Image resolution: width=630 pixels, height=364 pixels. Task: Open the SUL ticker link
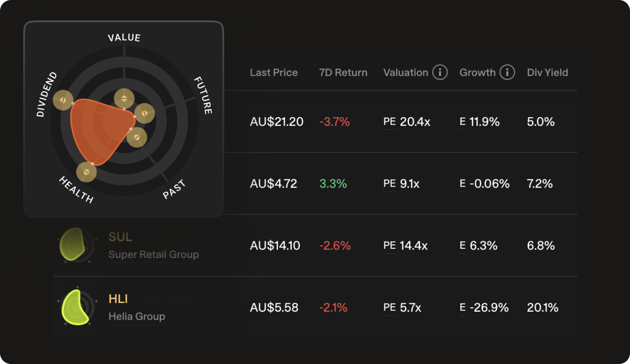pos(120,237)
